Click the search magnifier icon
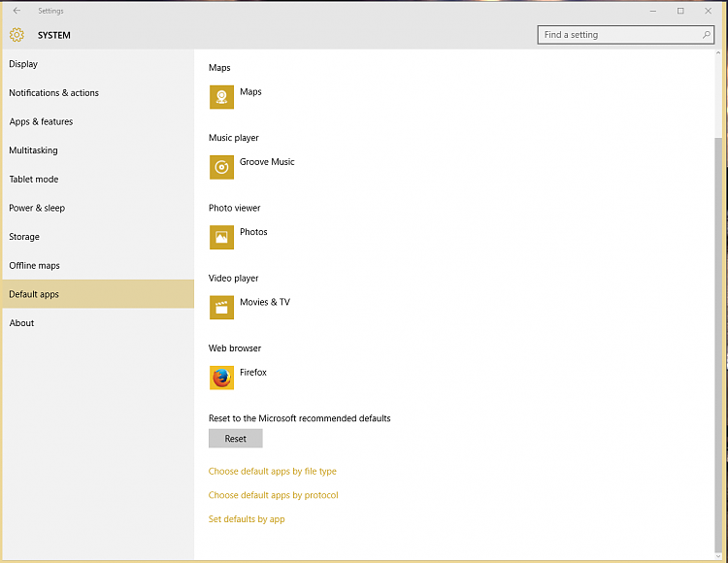This screenshot has width=728, height=563. coord(707,34)
